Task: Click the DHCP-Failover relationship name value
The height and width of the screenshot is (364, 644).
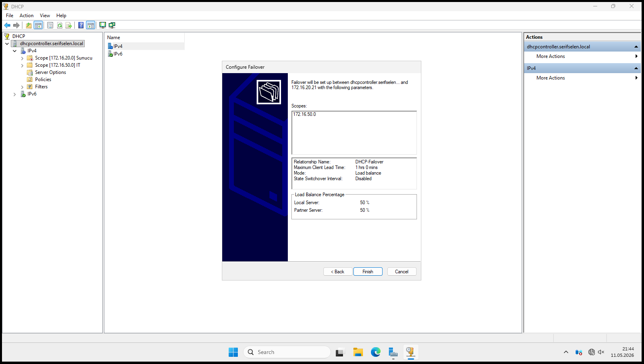Action: 369,162
